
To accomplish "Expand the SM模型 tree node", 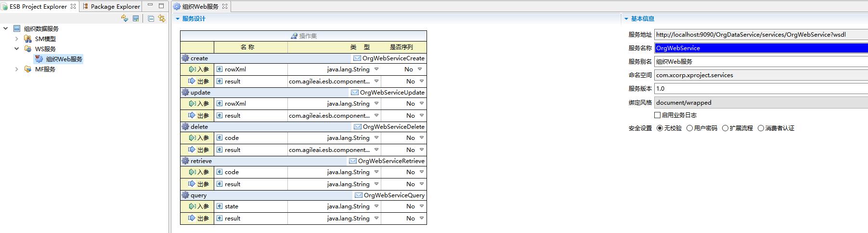I will point(17,39).
